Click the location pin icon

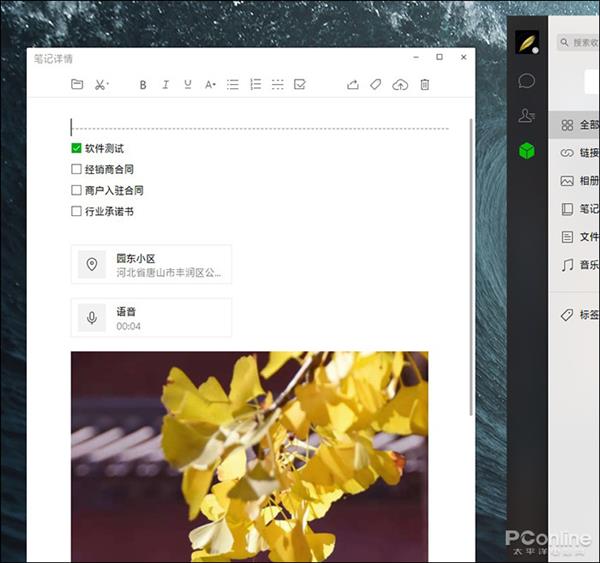(92, 264)
